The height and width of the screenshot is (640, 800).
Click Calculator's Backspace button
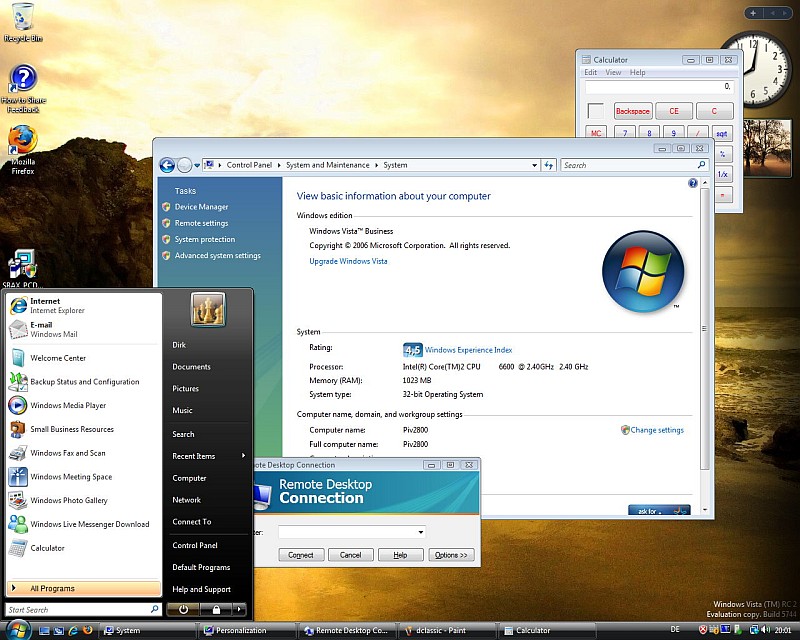[x=633, y=111]
